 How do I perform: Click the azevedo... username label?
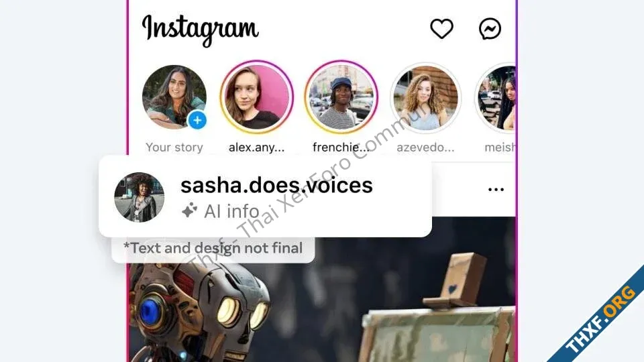tap(425, 147)
